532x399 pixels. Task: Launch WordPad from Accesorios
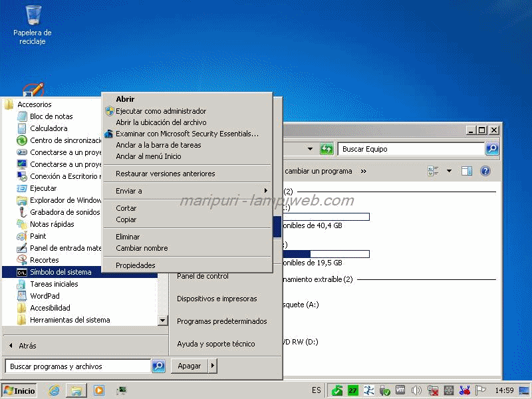pyautogui.click(x=39, y=296)
